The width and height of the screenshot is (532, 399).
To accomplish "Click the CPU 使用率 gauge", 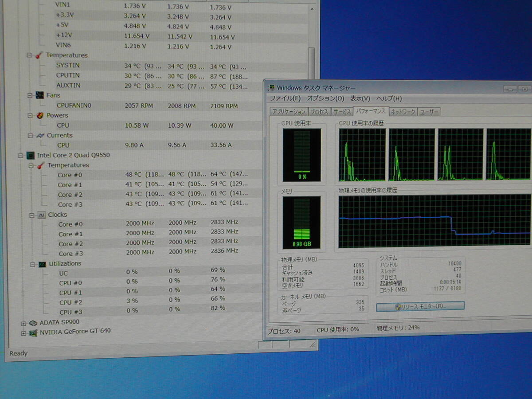I will tap(301, 155).
